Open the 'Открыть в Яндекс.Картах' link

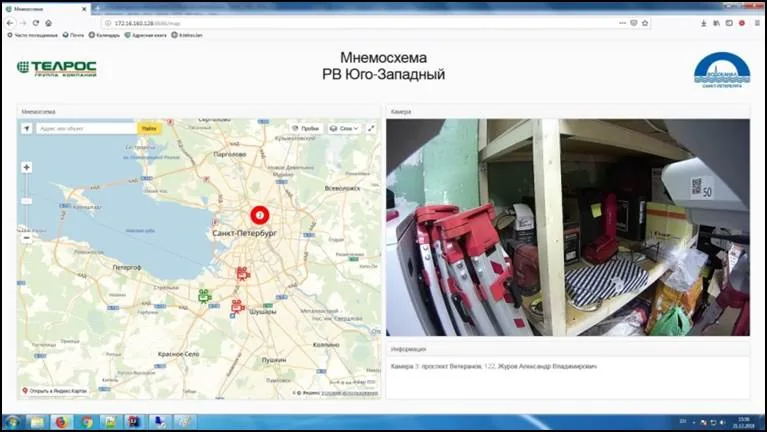click(x=54, y=391)
